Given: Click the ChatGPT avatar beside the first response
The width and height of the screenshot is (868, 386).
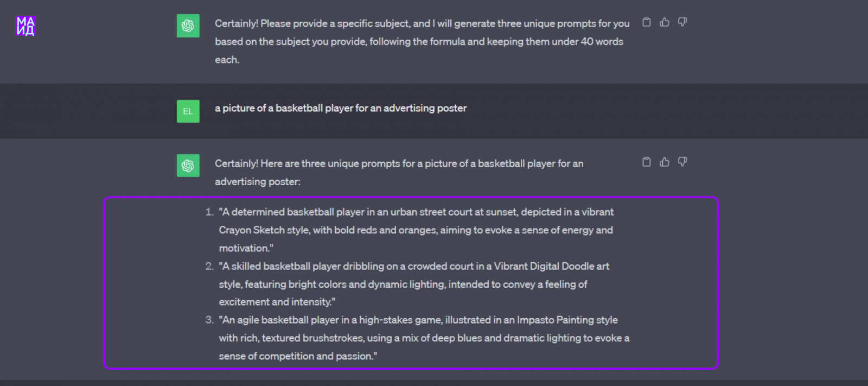Looking at the screenshot, I should point(188,26).
